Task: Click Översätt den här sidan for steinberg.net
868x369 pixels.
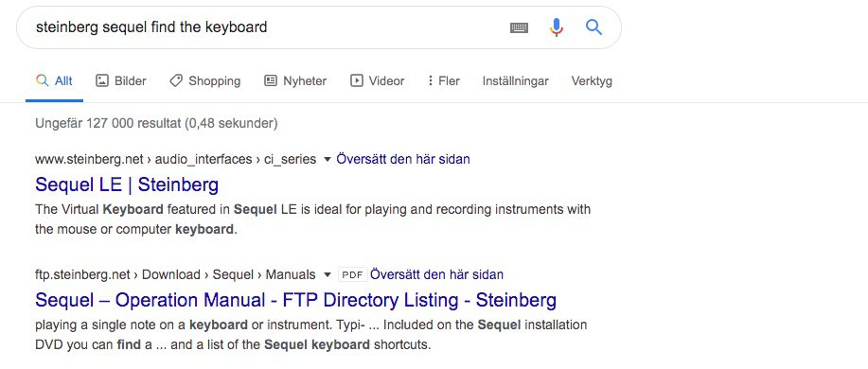Action: (x=403, y=159)
